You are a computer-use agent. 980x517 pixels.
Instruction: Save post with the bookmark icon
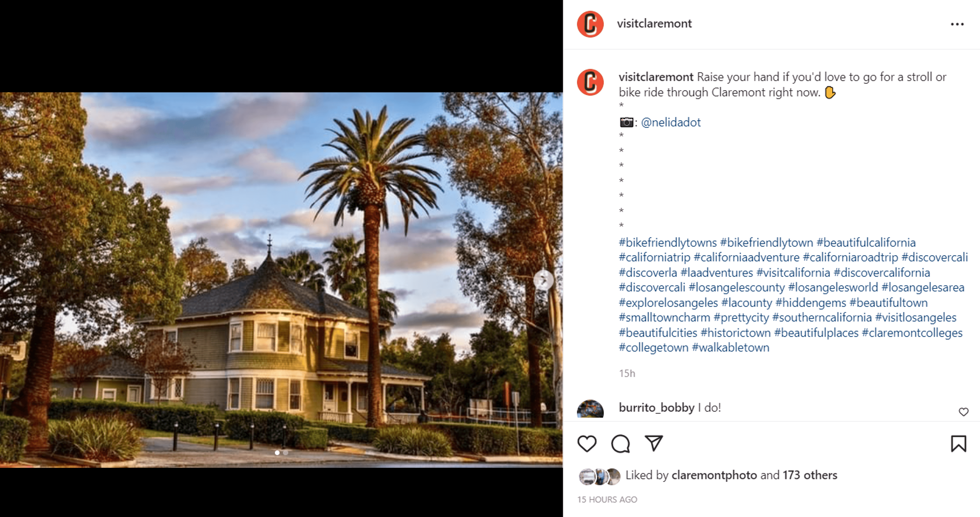pyautogui.click(x=958, y=444)
